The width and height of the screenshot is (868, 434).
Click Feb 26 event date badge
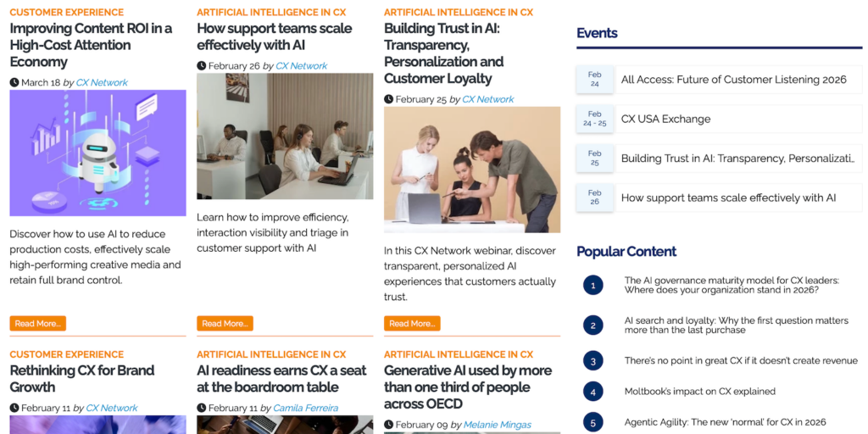594,198
